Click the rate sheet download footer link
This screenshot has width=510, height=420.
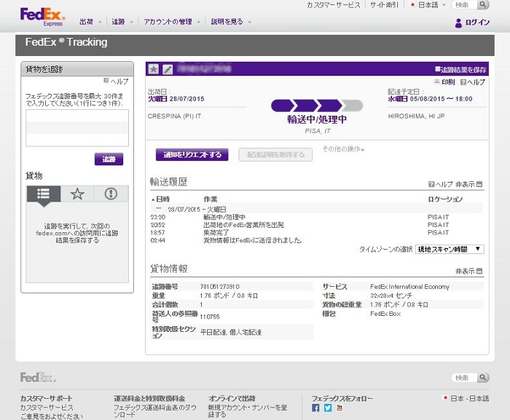click(x=154, y=411)
